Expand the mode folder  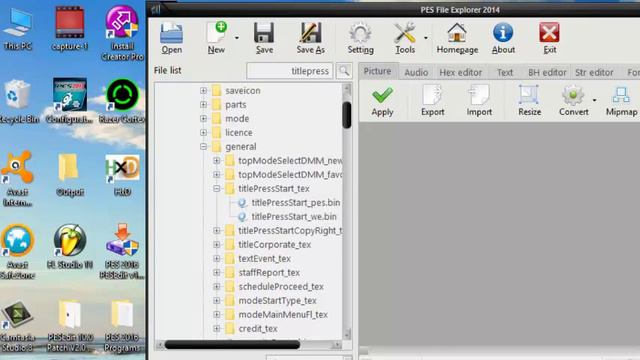click(x=203, y=118)
